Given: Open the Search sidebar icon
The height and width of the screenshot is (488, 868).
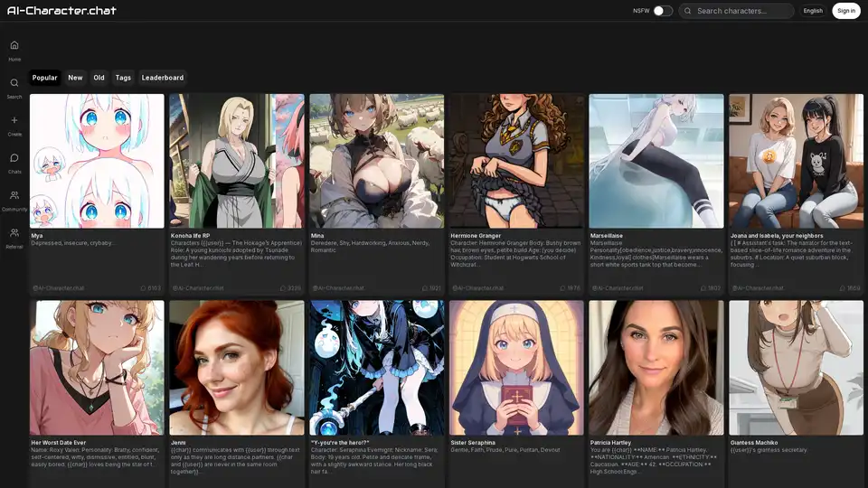Looking at the screenshot, I should pyautogui.click(x=14, y=83).
